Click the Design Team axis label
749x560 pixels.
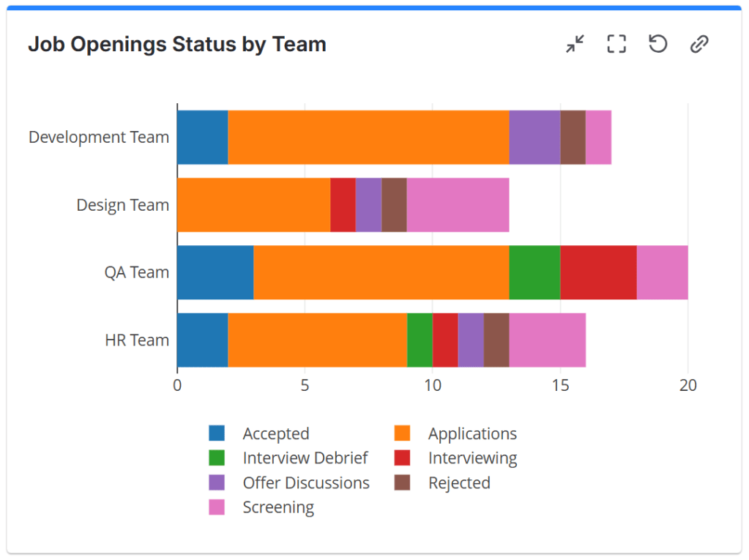(x=122, y=205)
